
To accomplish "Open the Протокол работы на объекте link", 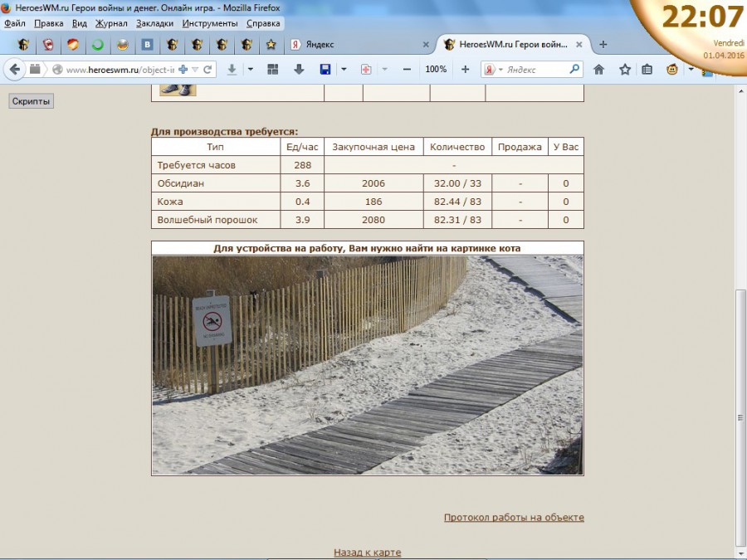I will click(514, 517).
